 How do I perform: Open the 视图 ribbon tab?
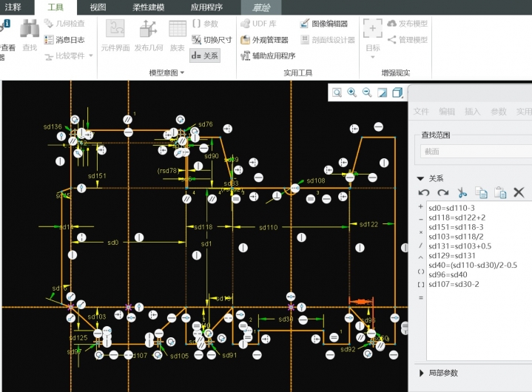pyautogui.click(x=98, y=7)
